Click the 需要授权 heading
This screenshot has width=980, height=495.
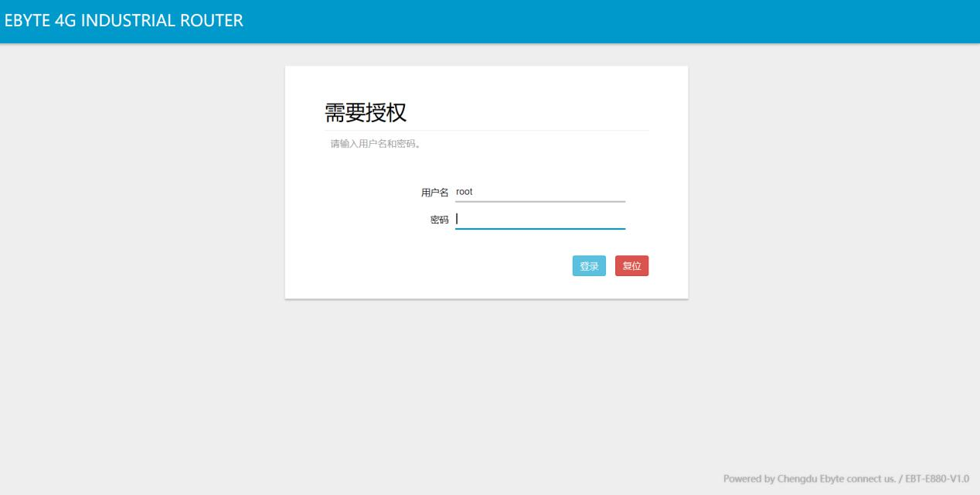tap(365, 113)
